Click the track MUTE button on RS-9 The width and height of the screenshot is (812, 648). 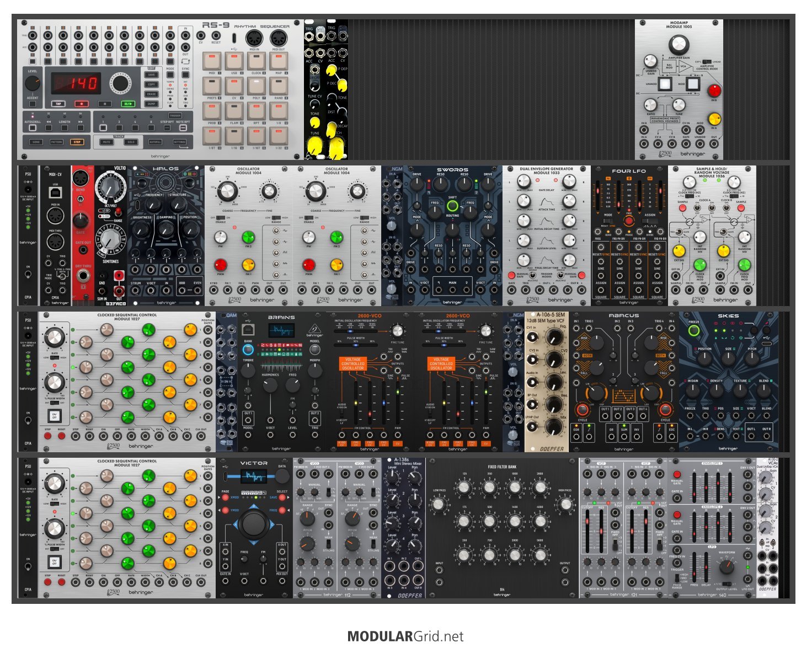tap(106, 142)
